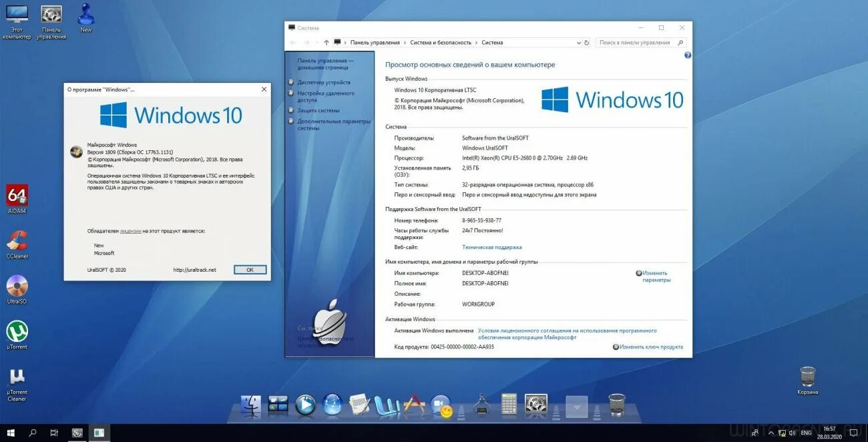Open taskbar search magnifier

[x=32, y=433]
